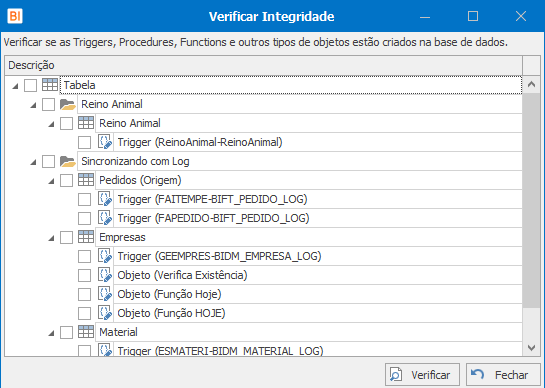
Task: Check the Material checkbox
Action: coord(66,332)
